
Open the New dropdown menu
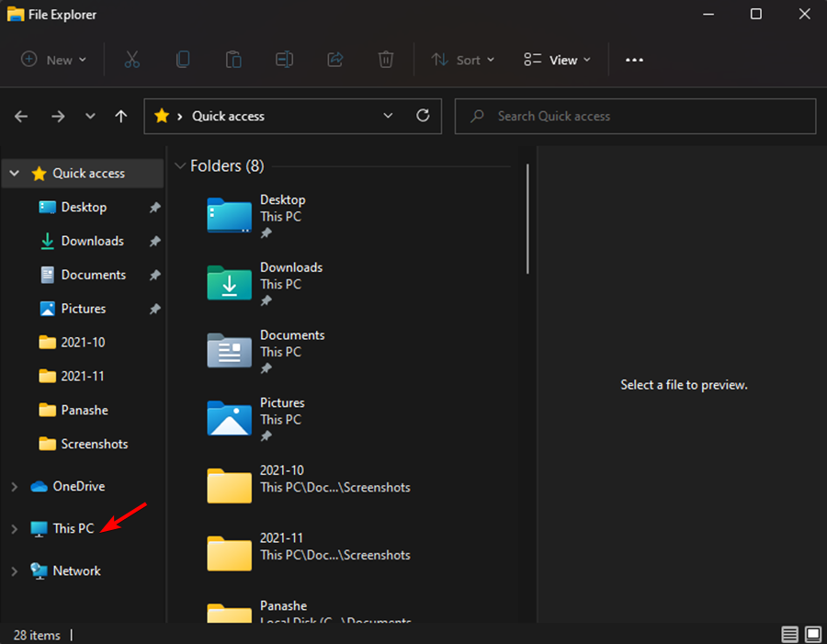(54, 60)
